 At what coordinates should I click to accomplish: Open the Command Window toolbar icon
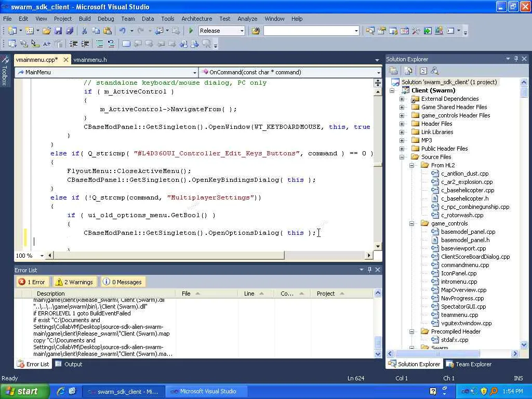pyautogui.click(x=450, y=31)
